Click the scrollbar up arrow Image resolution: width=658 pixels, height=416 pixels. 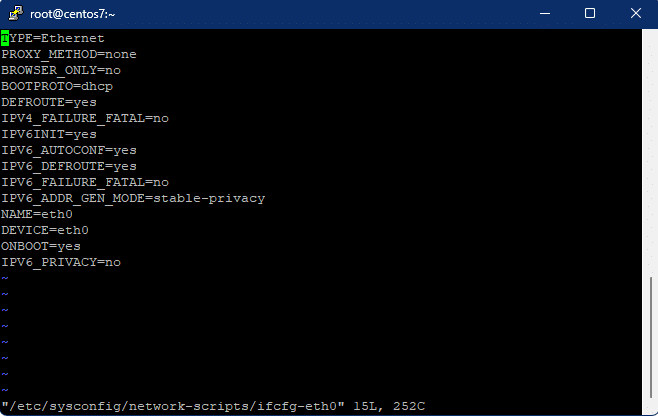click(x=649, y=36)
